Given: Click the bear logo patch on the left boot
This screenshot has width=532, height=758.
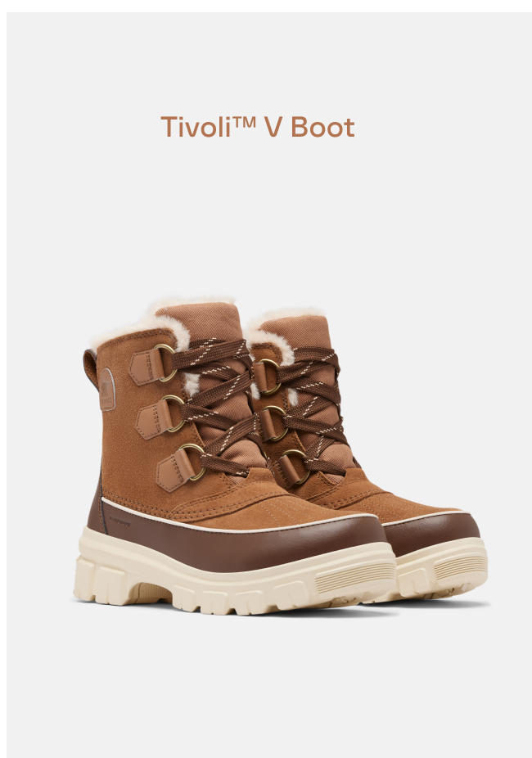Looking at the screenshot, I should point(107,390).
